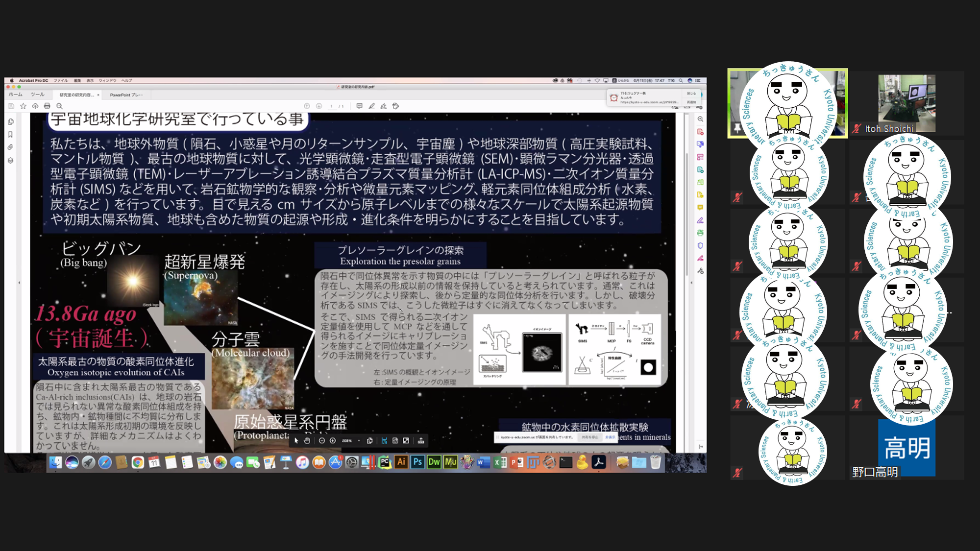Open the find text magnifier in the toolbar

tap(59, 106)
